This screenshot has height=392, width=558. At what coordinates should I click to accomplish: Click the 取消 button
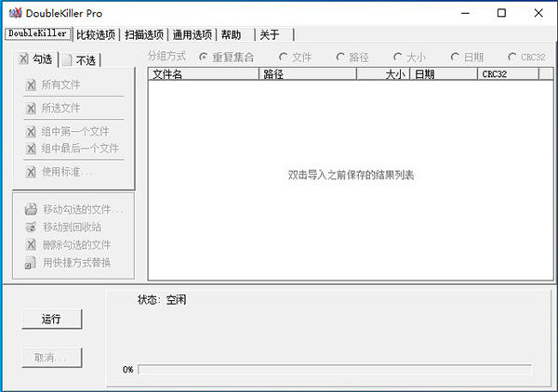51,358
